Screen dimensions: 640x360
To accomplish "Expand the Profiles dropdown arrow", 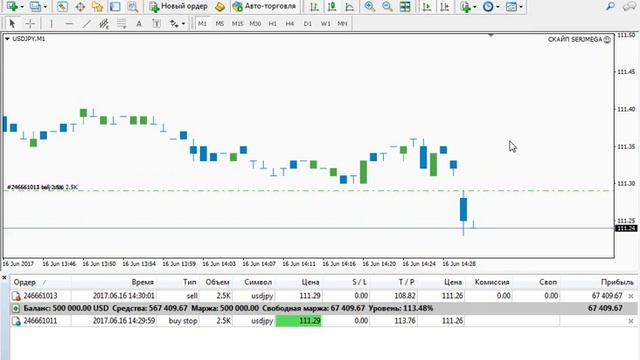I will coord(45,7).
